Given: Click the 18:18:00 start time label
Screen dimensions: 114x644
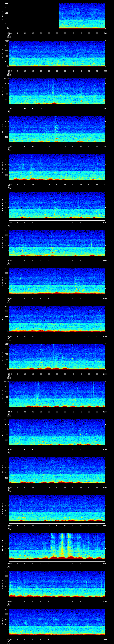Looking at the screenshot, I should click(9, 563).
